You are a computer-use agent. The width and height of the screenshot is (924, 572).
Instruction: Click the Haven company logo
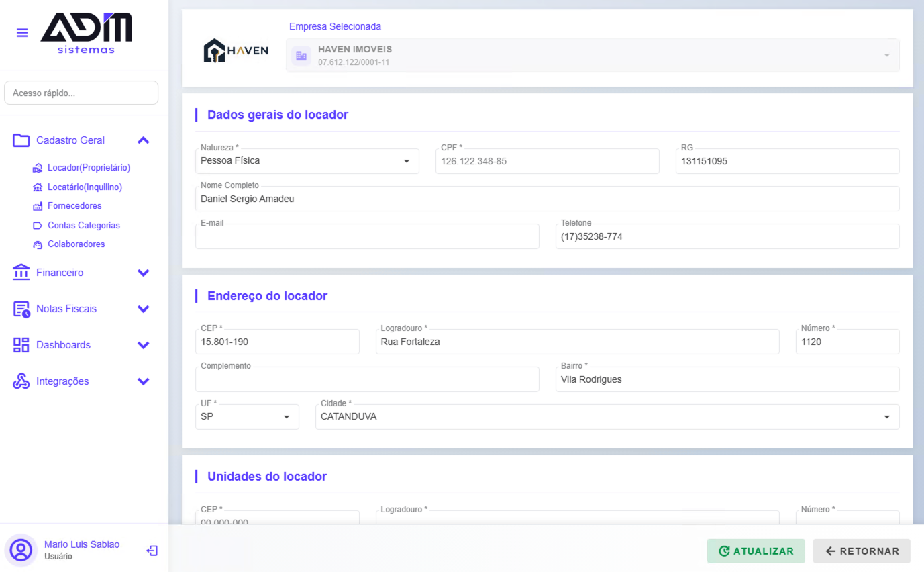click(236, 50)
